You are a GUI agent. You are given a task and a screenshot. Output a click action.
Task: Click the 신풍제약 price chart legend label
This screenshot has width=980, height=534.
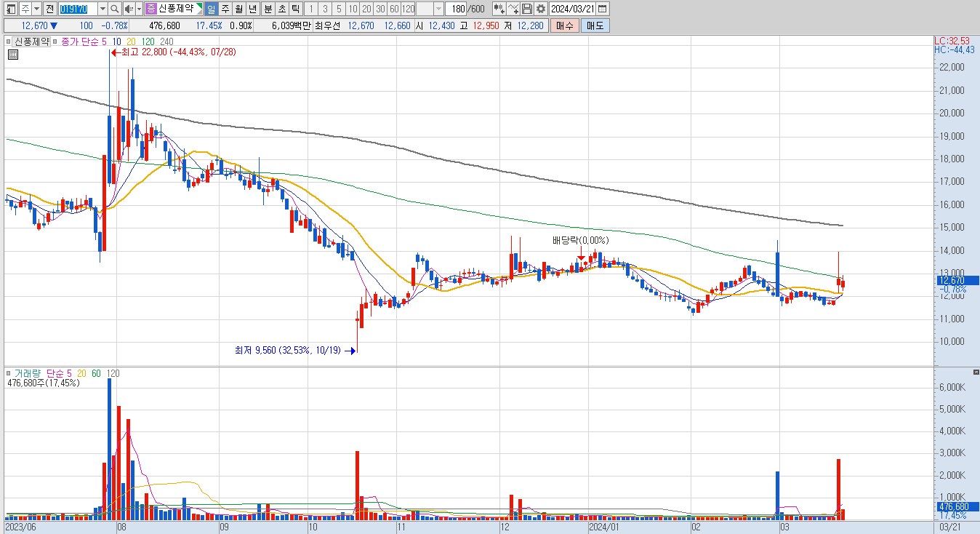33,41
